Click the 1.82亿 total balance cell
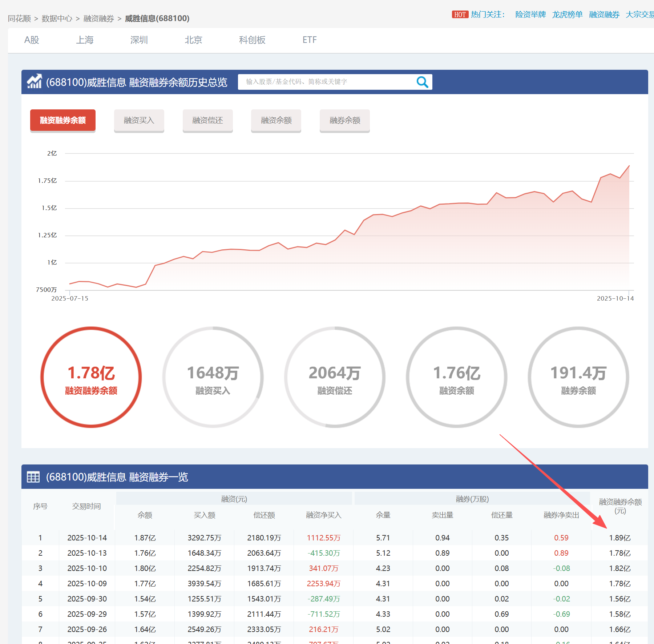Image resolution: width=654 pixels, height=644 pixels. [x=620, y=568]
